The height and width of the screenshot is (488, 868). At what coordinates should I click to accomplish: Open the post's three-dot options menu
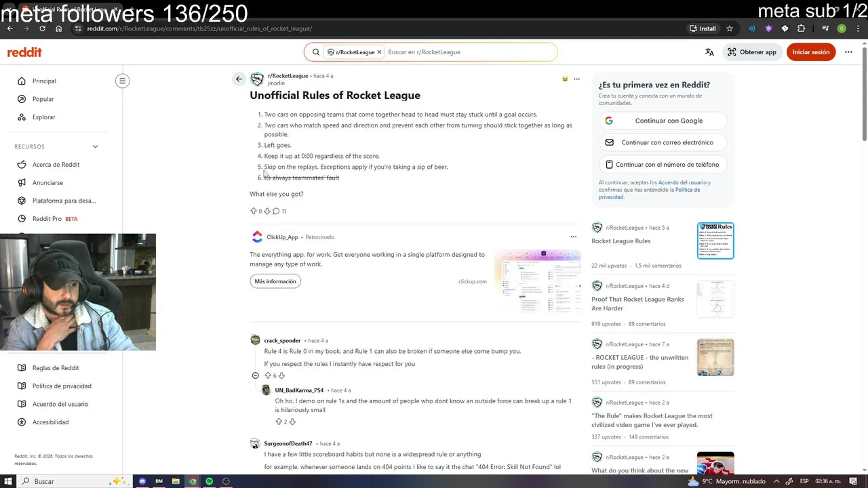click(x=576, y=79)
